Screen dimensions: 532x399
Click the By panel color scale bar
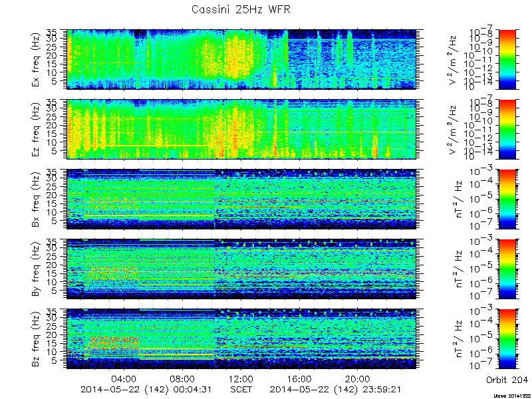507,269
